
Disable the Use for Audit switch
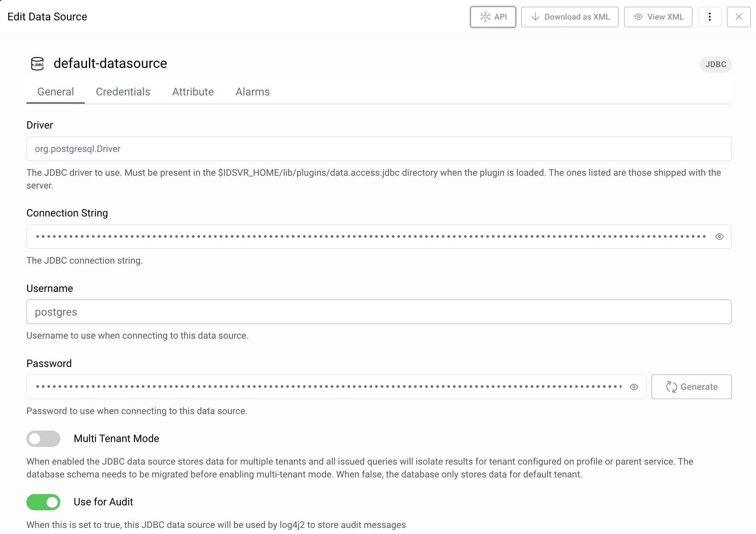[43, 502]
